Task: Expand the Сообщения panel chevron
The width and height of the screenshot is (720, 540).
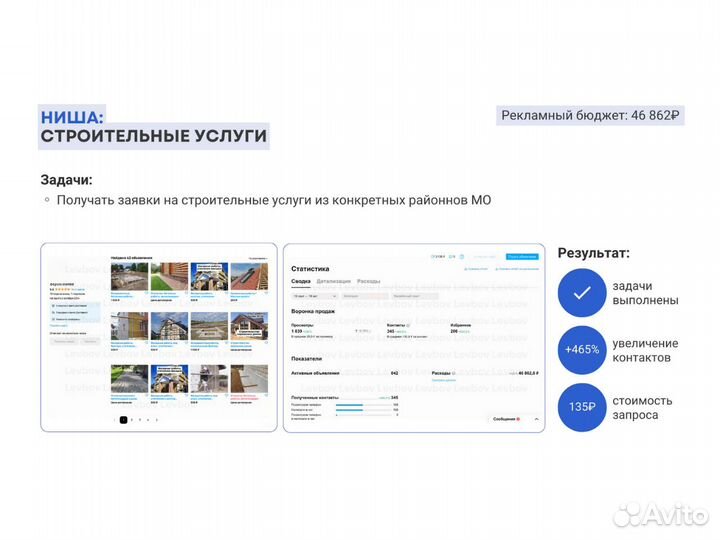Action: (x=536, y=419)
